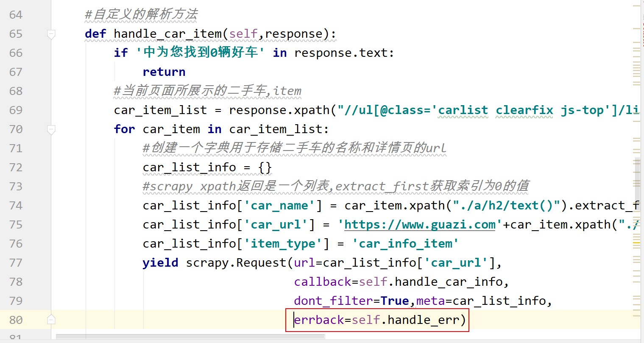Image resolution: width=644 pixels, height=343 pixels.
Task: Select line number 65 in gutter
Action: point(16,34)
